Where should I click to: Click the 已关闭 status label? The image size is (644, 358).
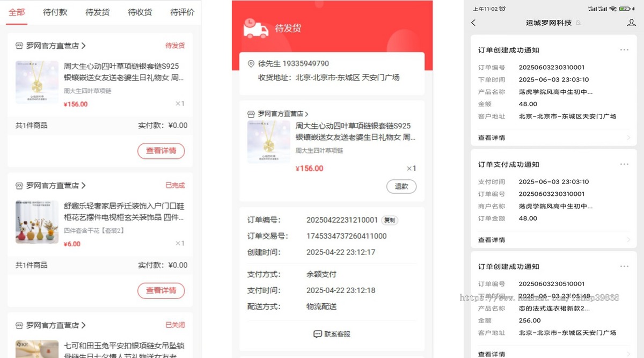click(175, 325)
